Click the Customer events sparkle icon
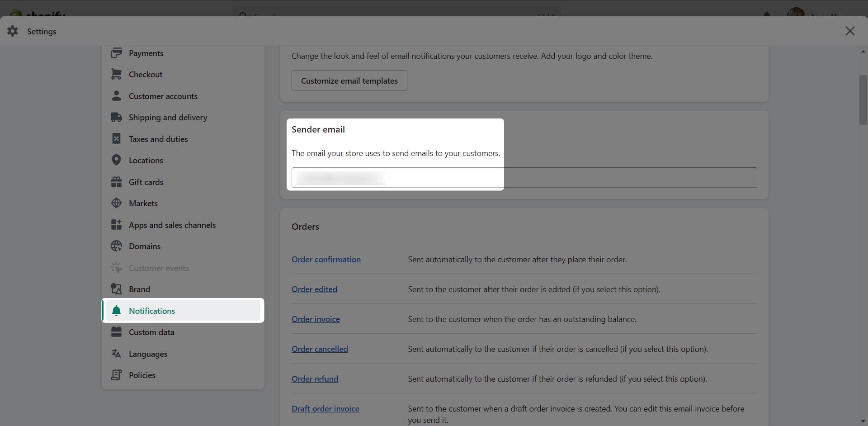 point(116,268)
